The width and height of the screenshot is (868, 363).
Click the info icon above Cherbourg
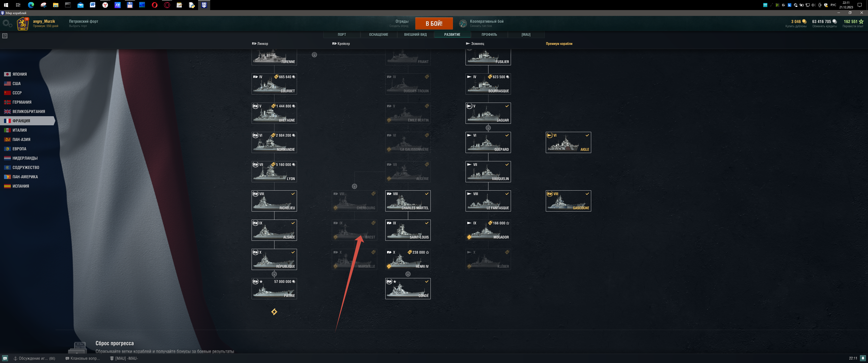pos(355,186)
